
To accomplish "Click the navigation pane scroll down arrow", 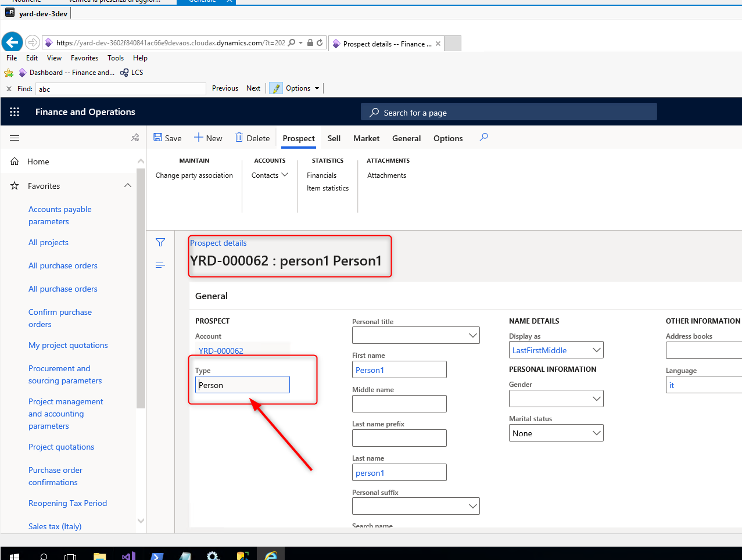I will click(141, 520).
